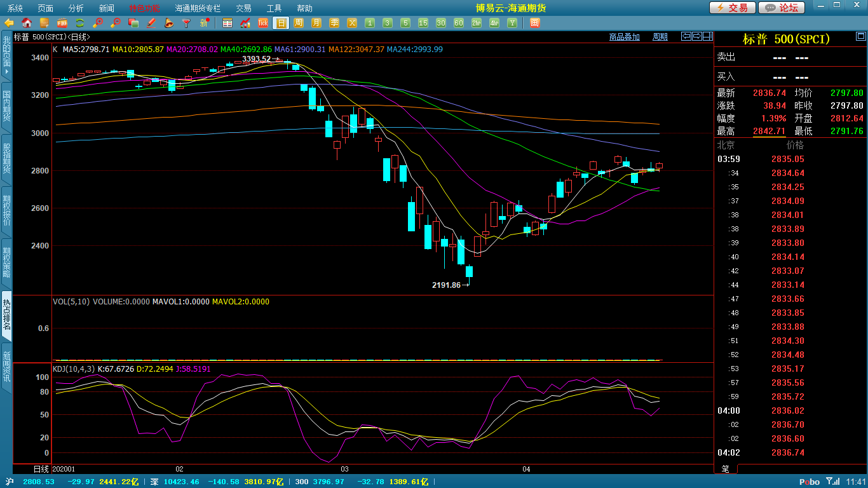
Task: Select quarterly 季 period button
Action: (x=334, y=23)
